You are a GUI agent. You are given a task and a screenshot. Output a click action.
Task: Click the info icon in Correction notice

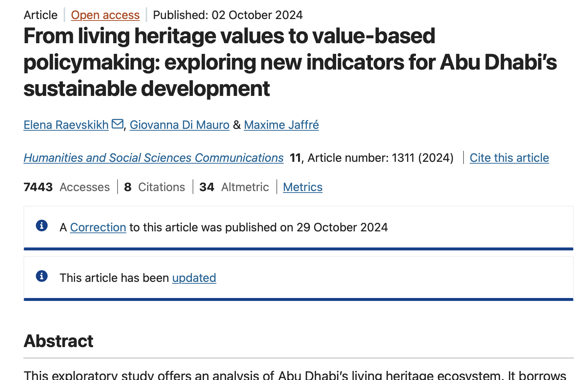(x=42, y=226)
